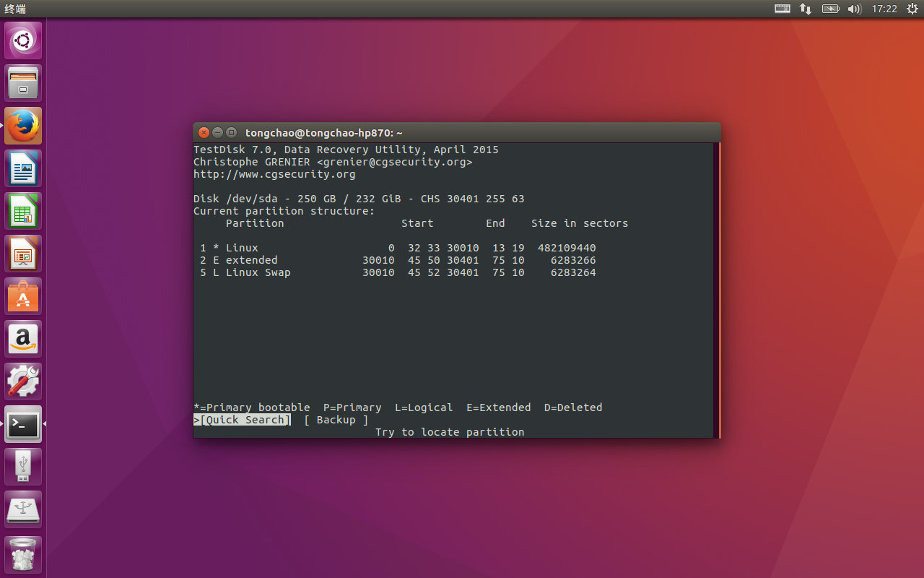The image size is (924, 578).
Task: Open the removable disk drive icon
Action: pos(23,509)
